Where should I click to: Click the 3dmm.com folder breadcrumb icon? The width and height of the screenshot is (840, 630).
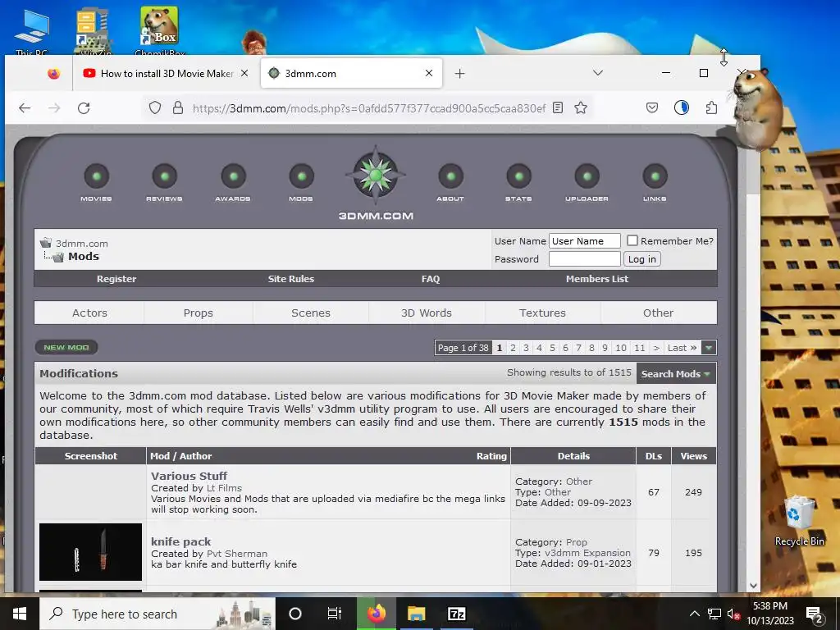pyautogui.click(x=46, y=243)
